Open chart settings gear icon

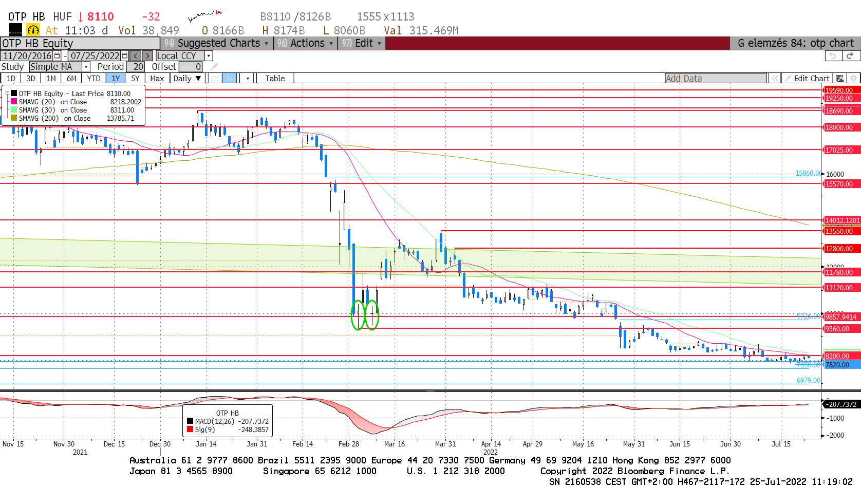pos(853,78)
